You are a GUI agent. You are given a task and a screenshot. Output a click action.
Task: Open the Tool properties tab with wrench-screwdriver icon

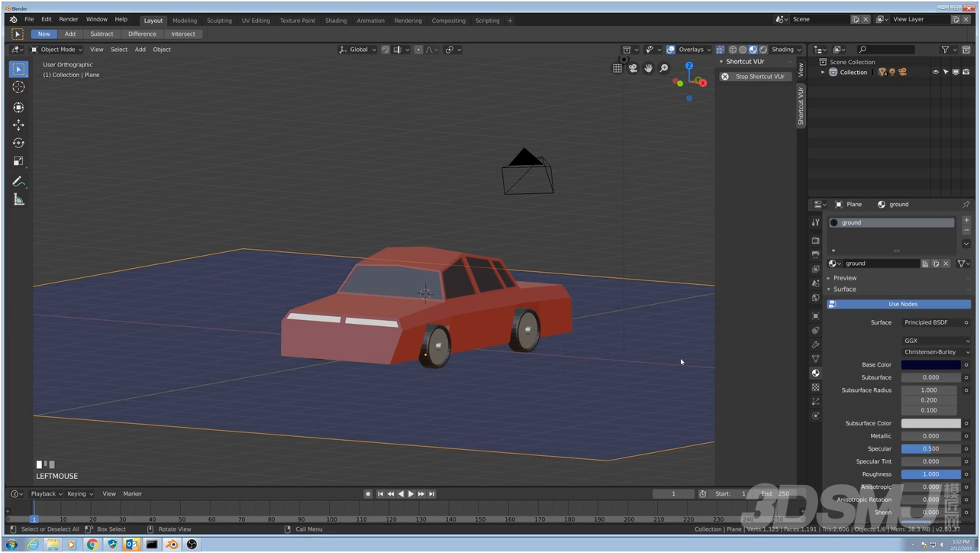815,222
